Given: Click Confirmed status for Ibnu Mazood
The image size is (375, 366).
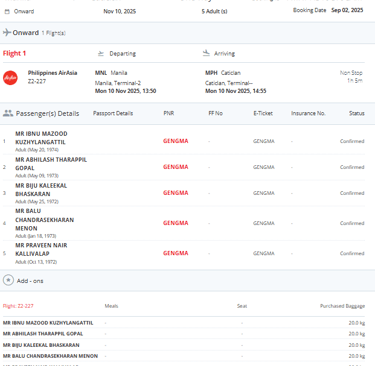Looking at the screenshot, I should (352, 141).
